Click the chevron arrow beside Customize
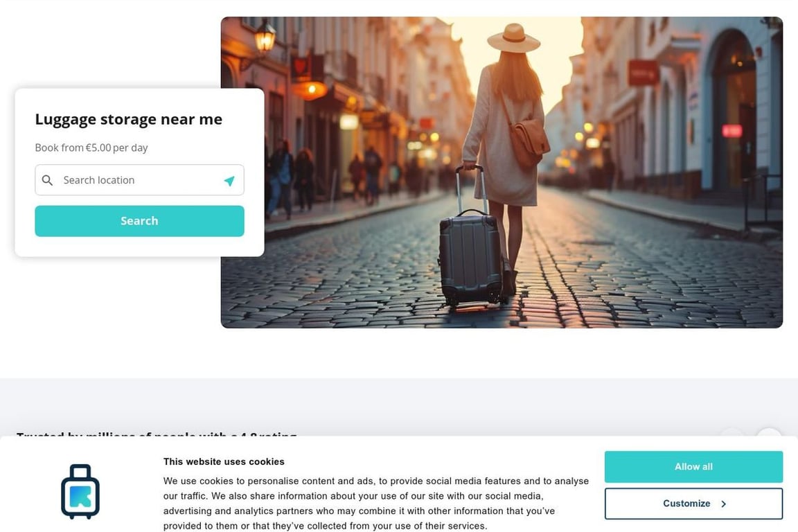Screen dimensions: 798x532 (723, 504)
